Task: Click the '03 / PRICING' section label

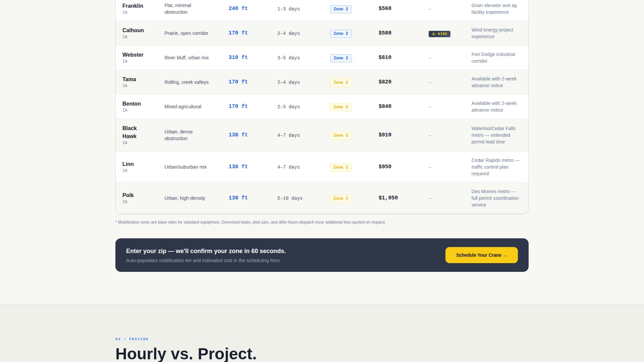Action: [132, 339]
